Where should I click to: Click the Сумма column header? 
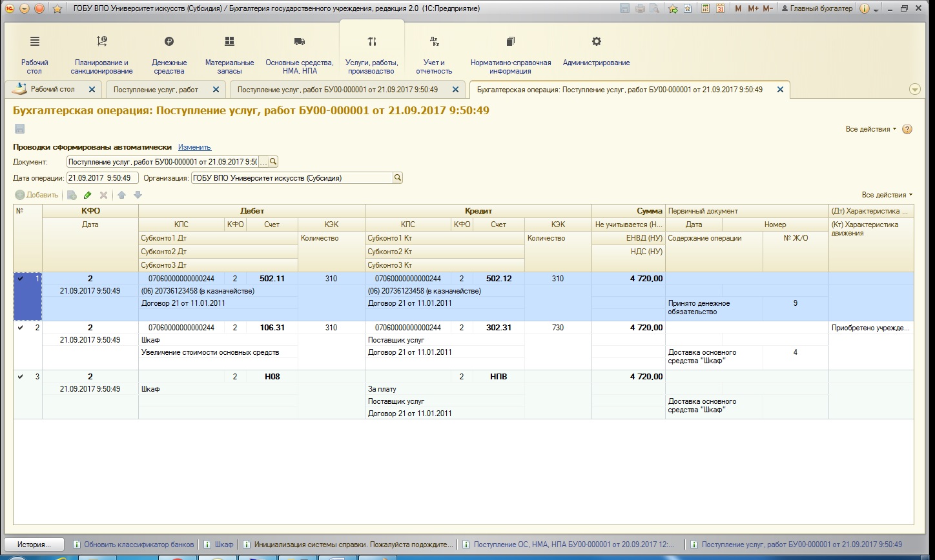pyautogui.click(x=628, y=211)
